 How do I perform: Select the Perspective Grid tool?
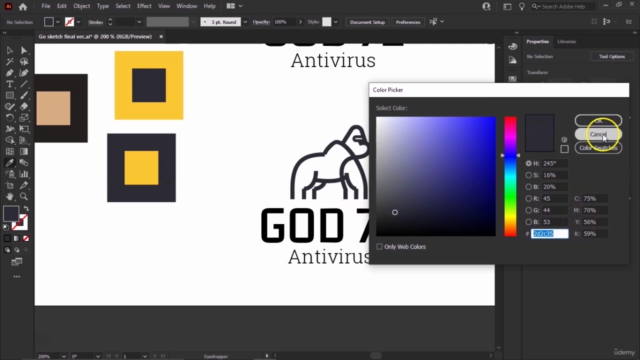(24, 140)
